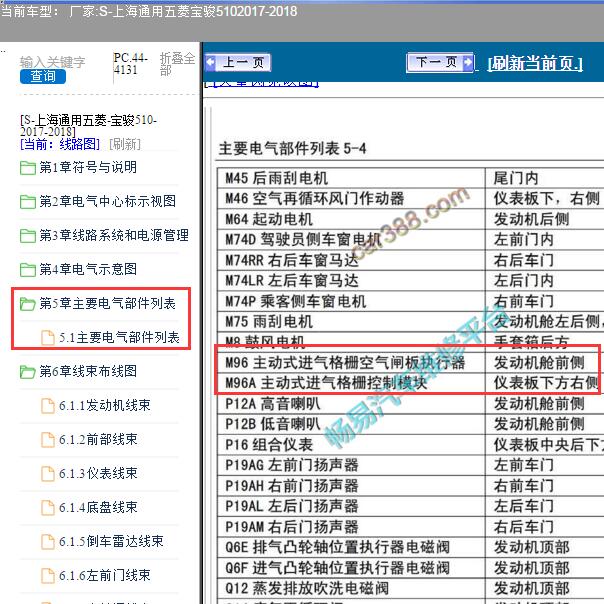Viewport: 604px width, 604px height.
Task: Click the 主要电气部件列表 5-4 heading
Action: click(x=292, y=149)
